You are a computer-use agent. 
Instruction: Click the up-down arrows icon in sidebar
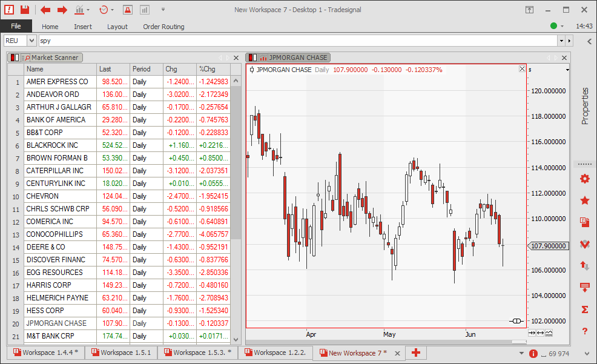tap(585, 265)
